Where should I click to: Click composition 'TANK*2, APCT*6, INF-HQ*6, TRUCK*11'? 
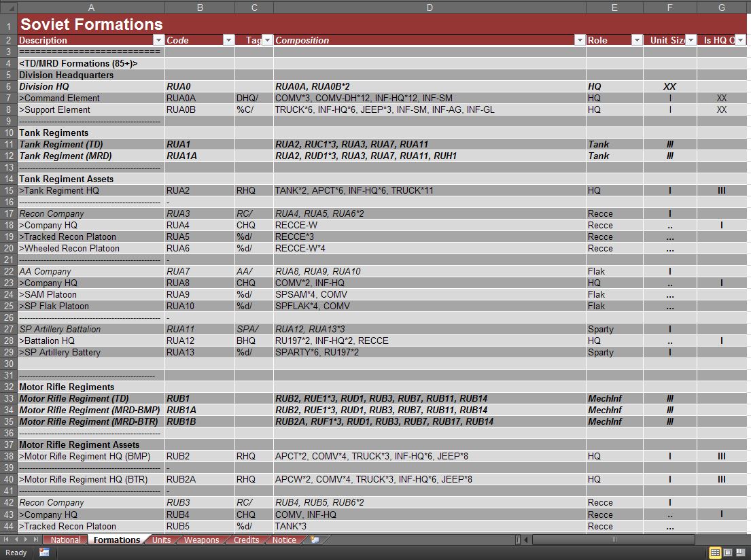pyautogui.click(x=430, y=191)
